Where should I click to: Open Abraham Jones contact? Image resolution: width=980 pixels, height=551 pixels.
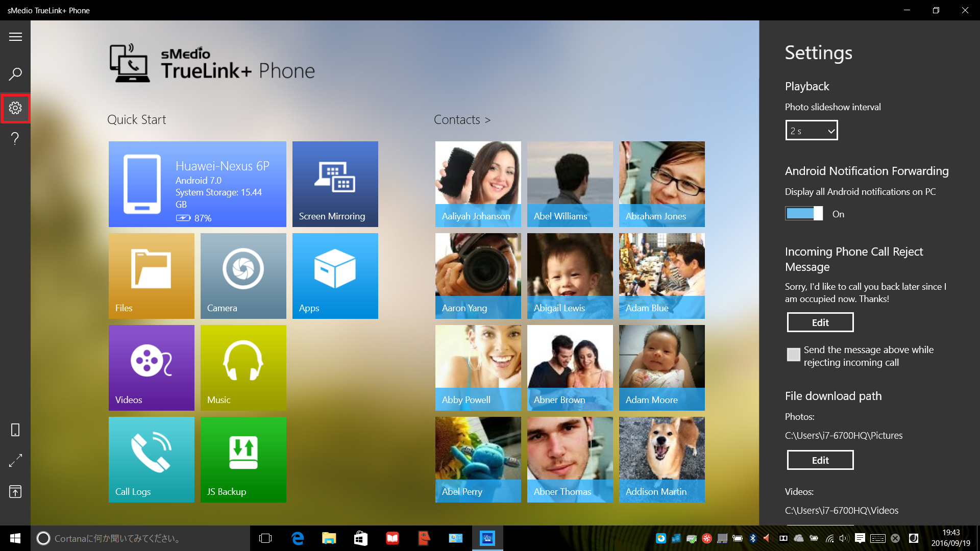pos(661,184)
